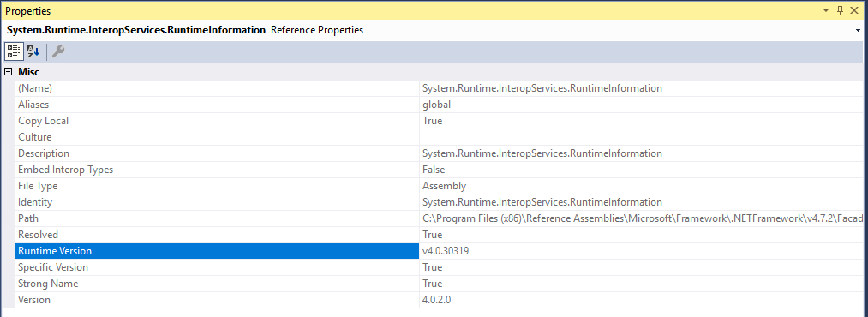This screenshot has height=317, width=868.
Task: Click the Properties panel title bar
Action: [410, 10]
